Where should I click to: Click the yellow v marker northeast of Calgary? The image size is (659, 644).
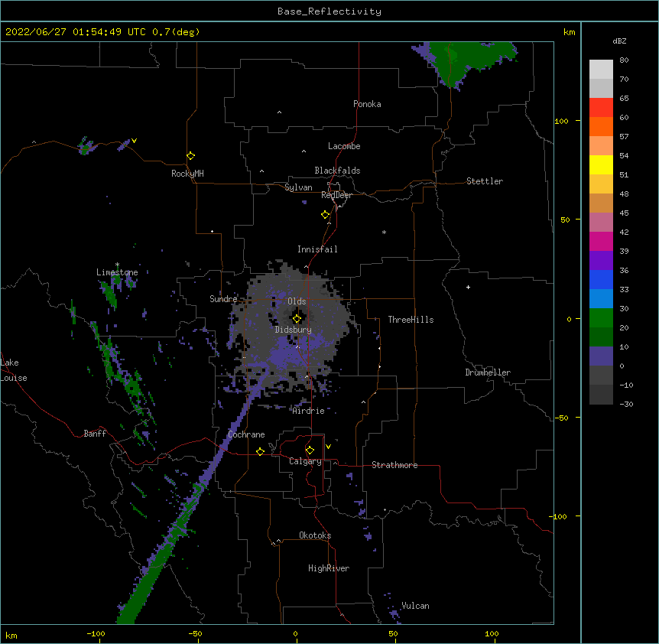tap(328, 447)
